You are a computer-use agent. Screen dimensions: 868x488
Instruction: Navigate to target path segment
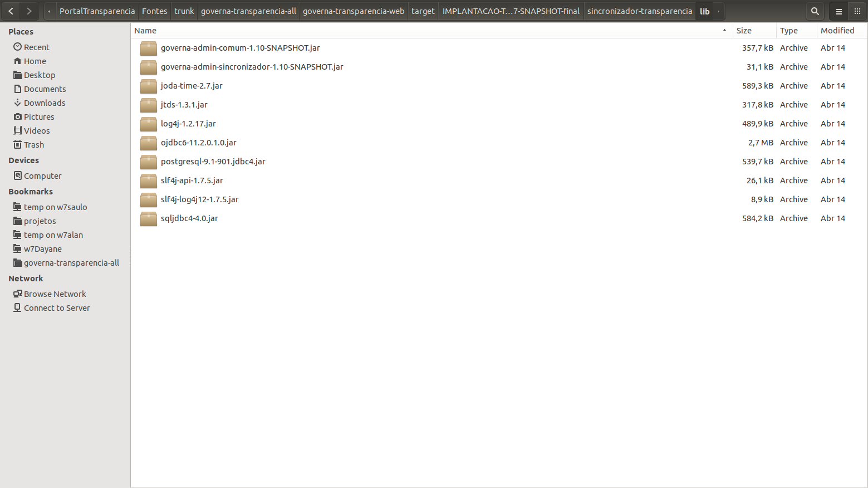click(423, 11)
